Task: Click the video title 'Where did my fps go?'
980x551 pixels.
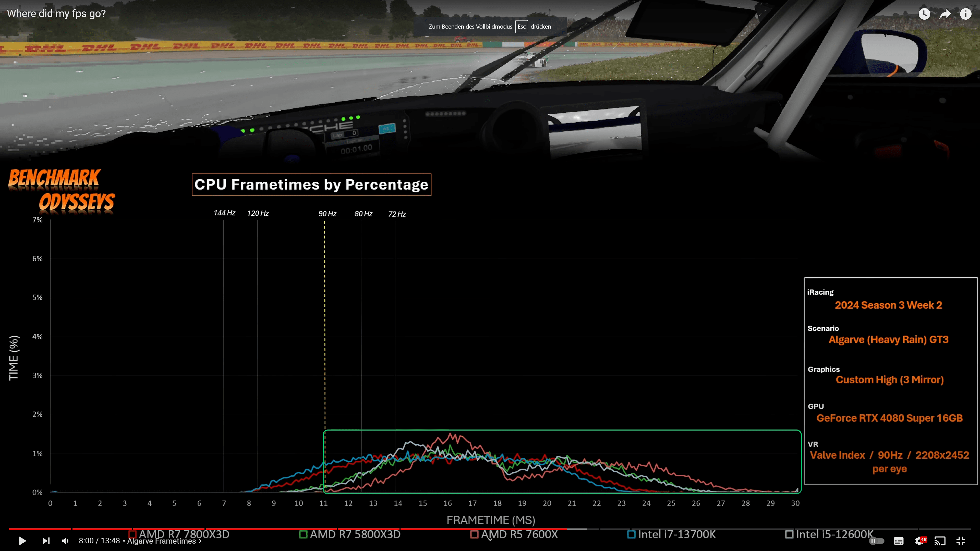Action: tap(56, 13)
